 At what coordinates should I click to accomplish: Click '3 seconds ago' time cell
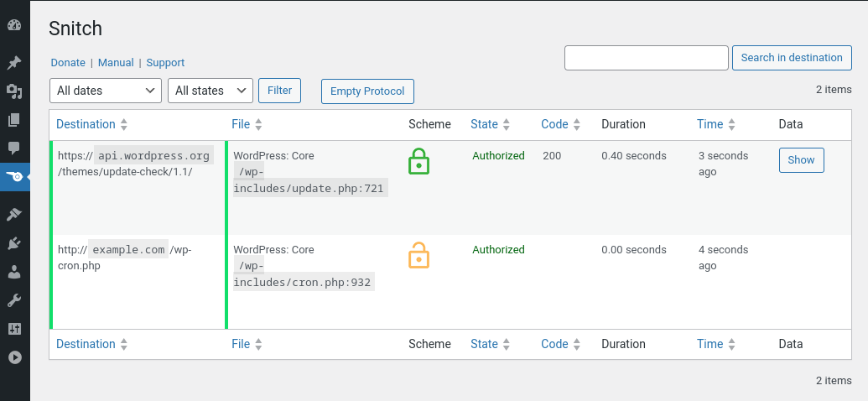point(724,164)
